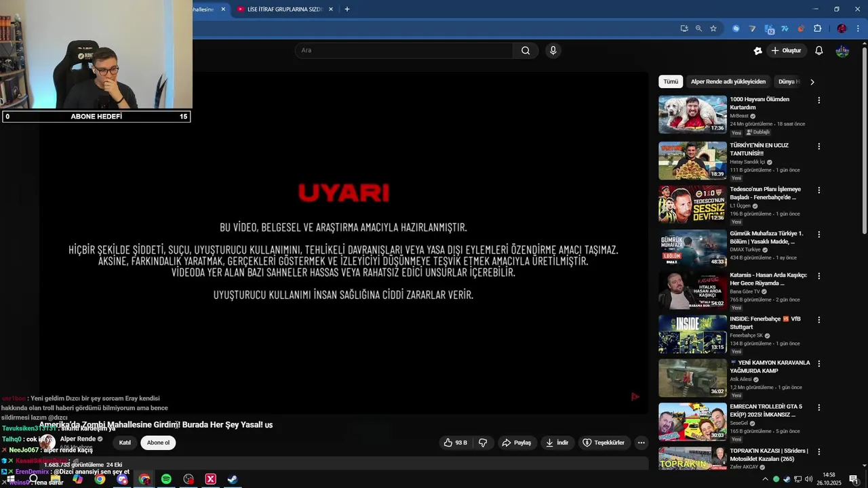Screen dimensions: 868x488
Task: Click the video player warning screen
Action: (343, 243)
